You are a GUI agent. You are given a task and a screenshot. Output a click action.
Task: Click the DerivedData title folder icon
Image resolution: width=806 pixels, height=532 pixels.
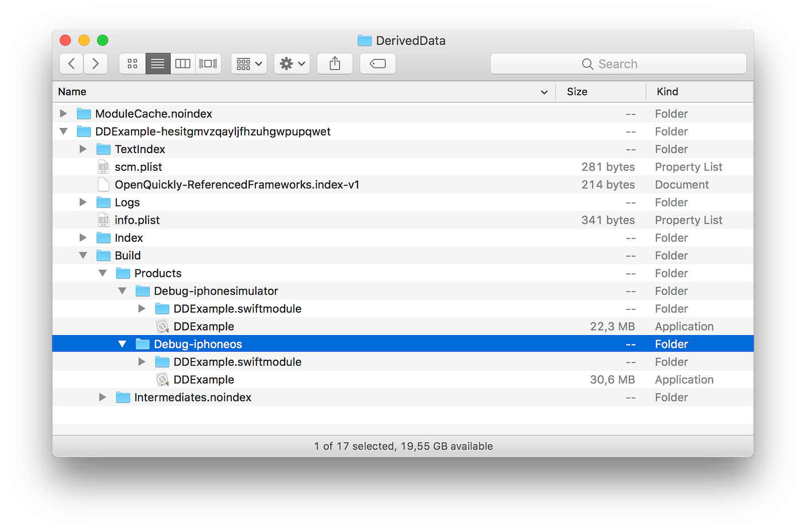pos(365,41)
